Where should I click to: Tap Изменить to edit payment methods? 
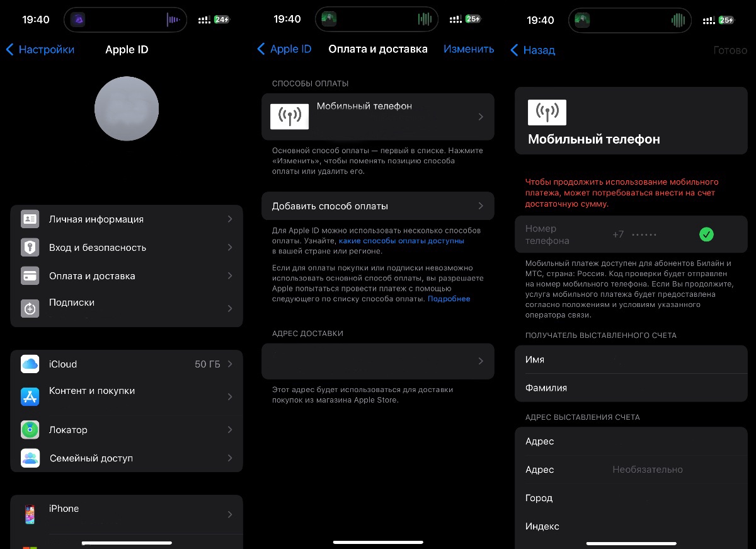(469, 49)
